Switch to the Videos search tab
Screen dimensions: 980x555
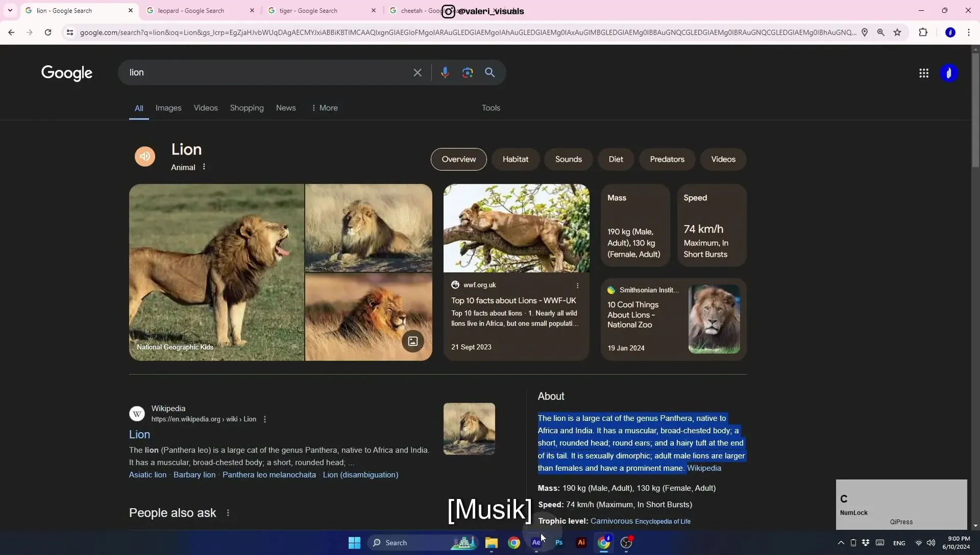click(206, 108)
